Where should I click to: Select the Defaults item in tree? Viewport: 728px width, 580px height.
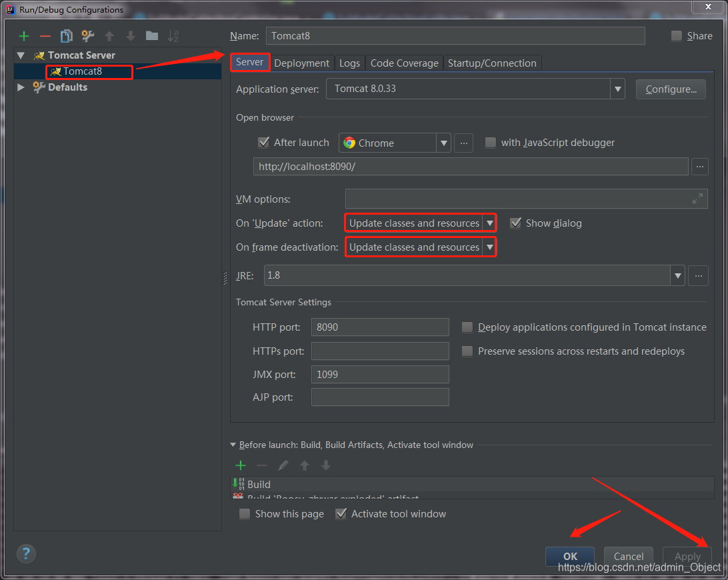tap(67, 87)
